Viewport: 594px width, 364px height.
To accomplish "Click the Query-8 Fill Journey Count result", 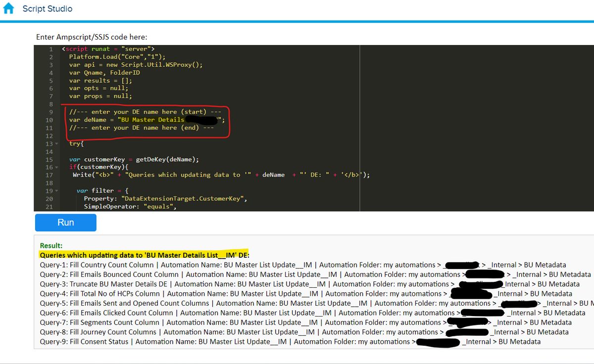I will [x=98, y=332].
